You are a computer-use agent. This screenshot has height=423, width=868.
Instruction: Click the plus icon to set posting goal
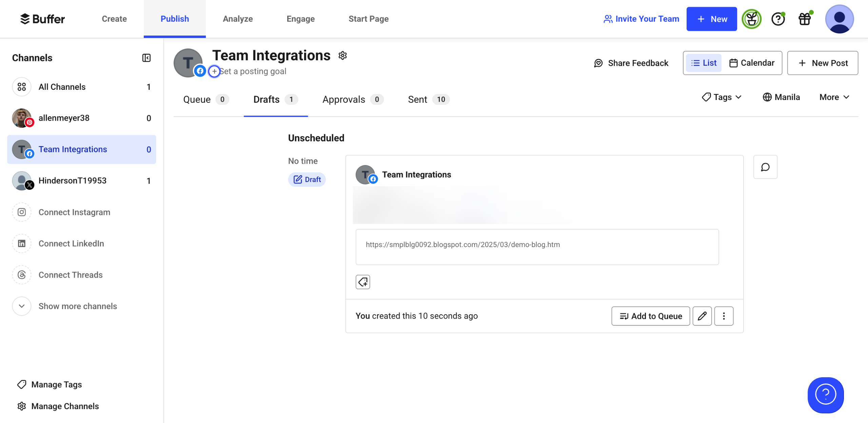(x=214, y=71)
